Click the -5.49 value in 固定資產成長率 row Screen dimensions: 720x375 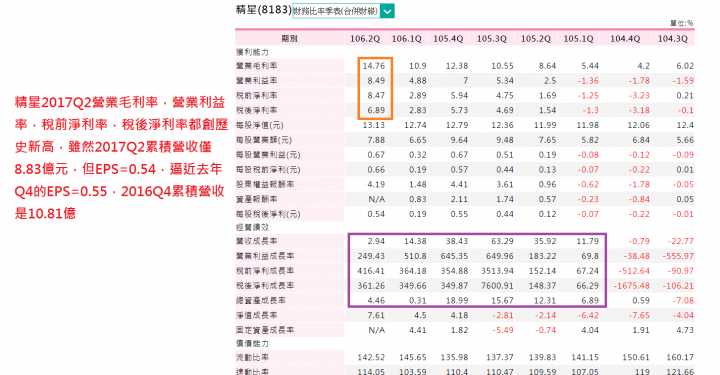[x=503, y=330]
